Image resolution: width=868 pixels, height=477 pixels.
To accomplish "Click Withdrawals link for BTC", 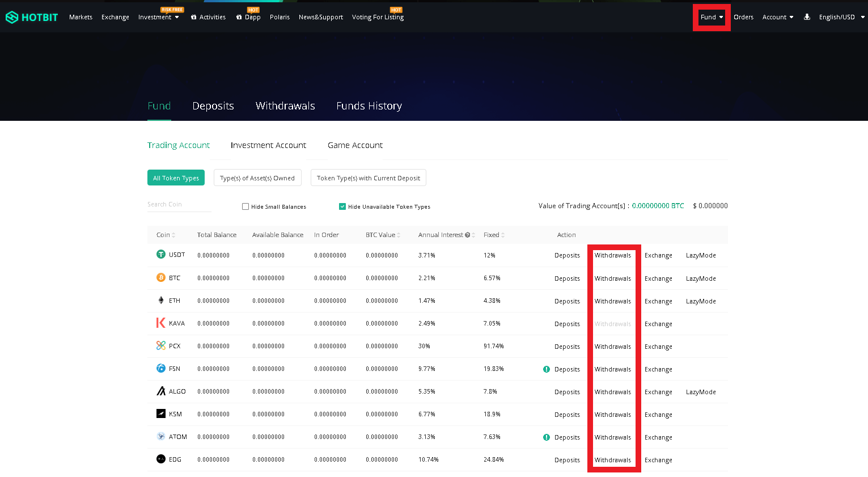I will 613,278.
